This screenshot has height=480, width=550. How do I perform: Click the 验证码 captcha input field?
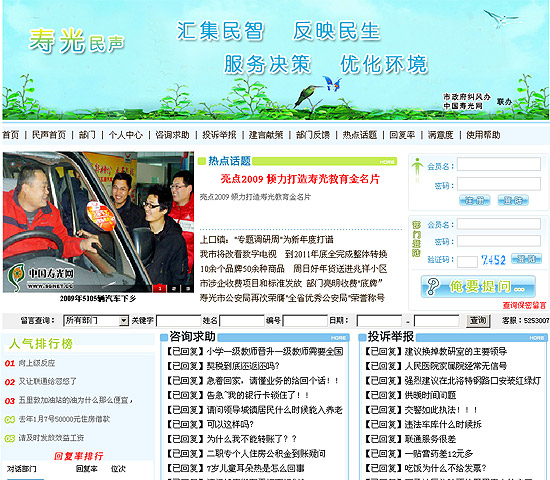point(467,261)
